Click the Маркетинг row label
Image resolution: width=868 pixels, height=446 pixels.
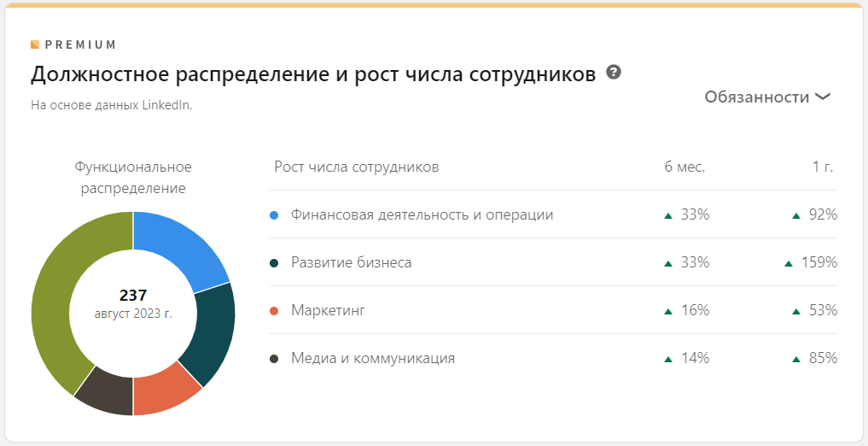coord(328,311)
